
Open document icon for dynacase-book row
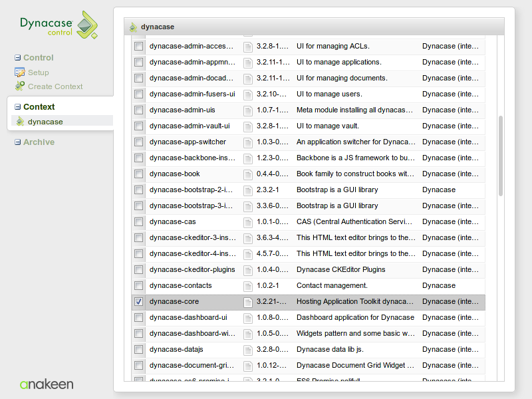tap(248, 174)
